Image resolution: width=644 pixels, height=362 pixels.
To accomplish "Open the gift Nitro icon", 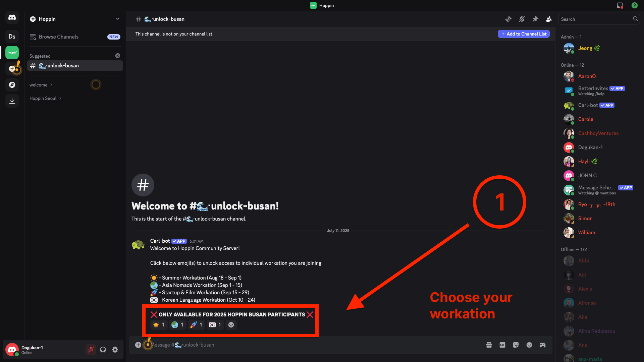I will (489, 345).
